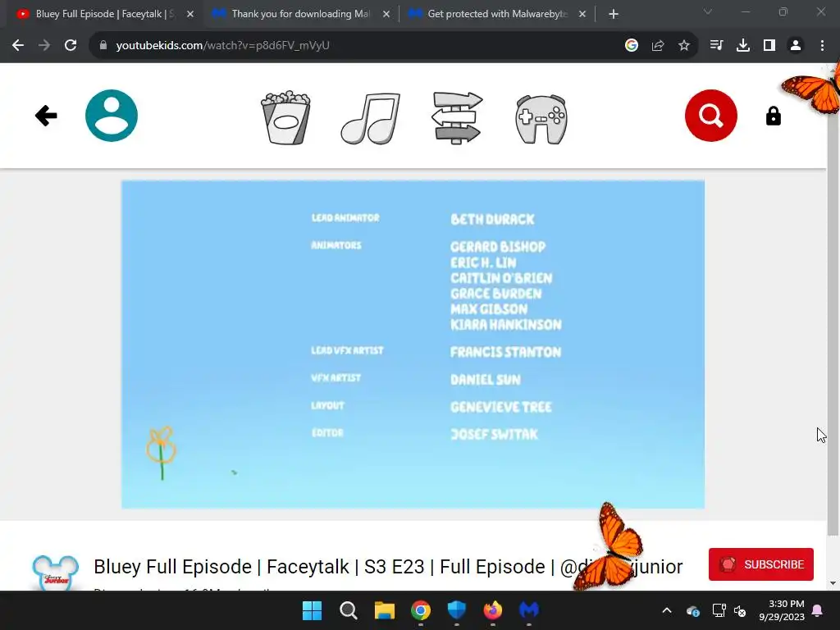Open a new browser tab
This screenshot has height=630, width=840.
pos(614,14)
